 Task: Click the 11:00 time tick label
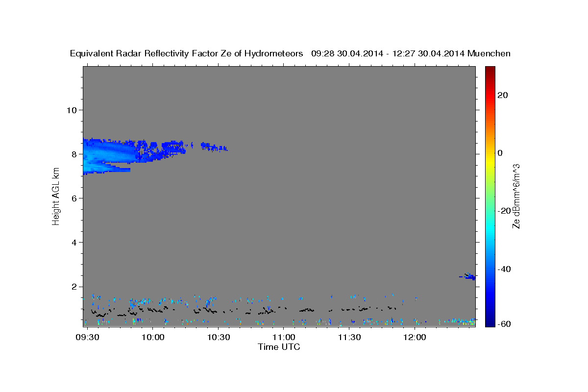coord(284,338)
